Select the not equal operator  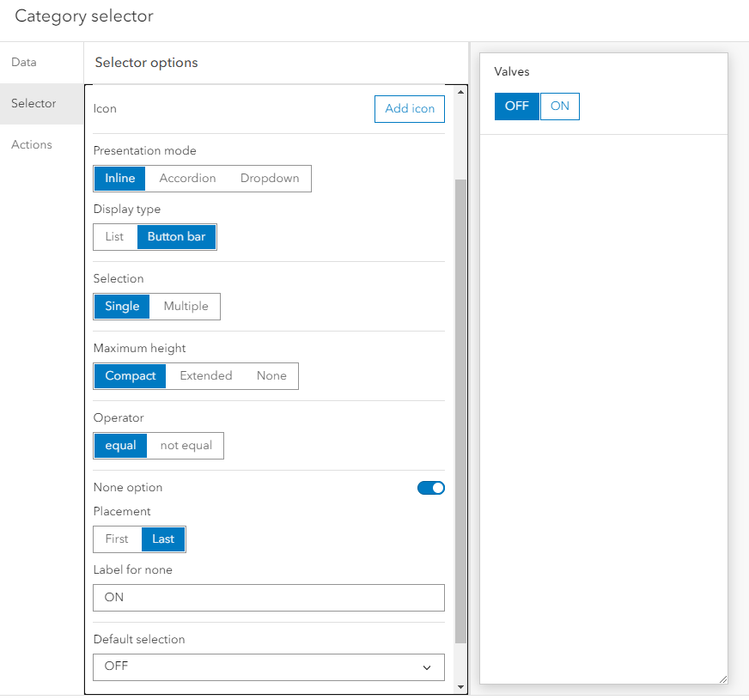pyautogui.click(x=186, y=445)
